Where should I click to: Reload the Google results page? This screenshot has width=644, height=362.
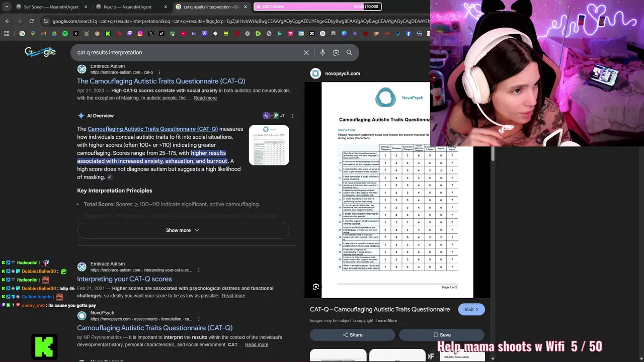coord(31,21)
